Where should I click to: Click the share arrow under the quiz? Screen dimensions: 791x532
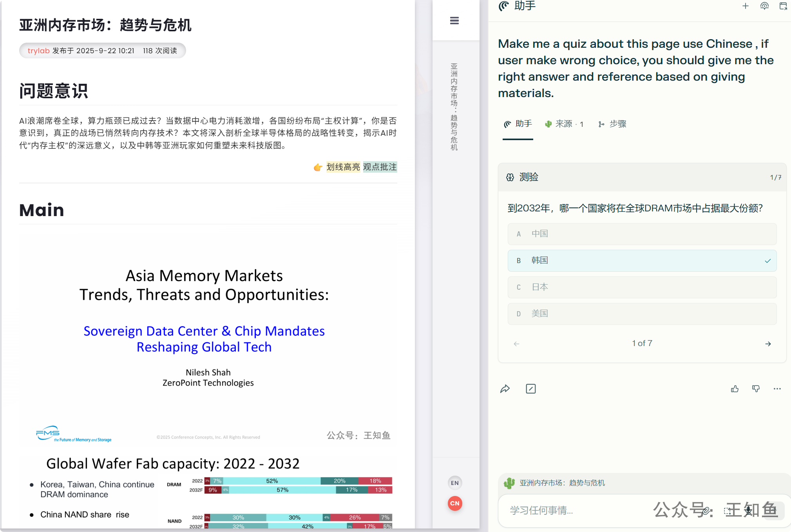click(505, 389)
